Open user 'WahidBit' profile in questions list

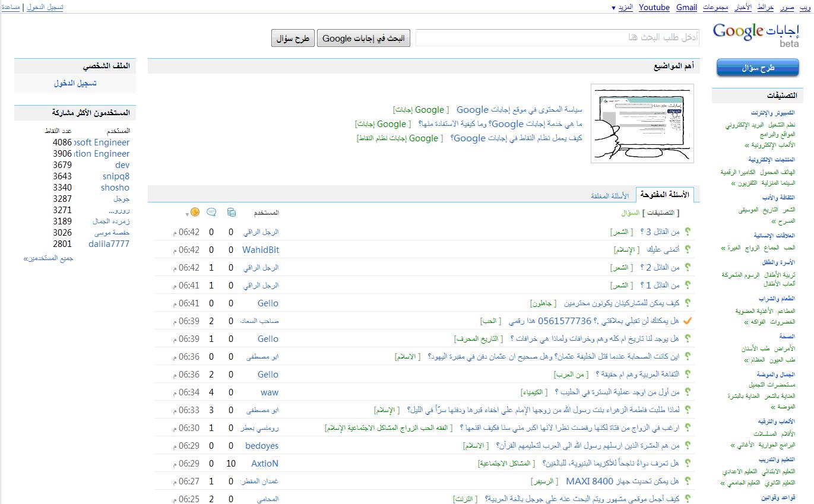[x=261, y=250]
